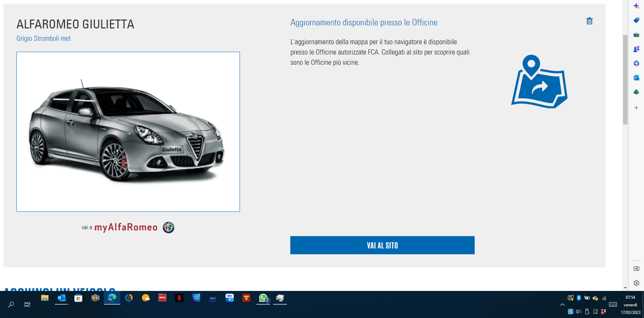Image resolution: width=644 pixels, height=318 pixels.
Task: Switch to Microsoft Edge in the taskbar
Action: click(x=112, y=298)
